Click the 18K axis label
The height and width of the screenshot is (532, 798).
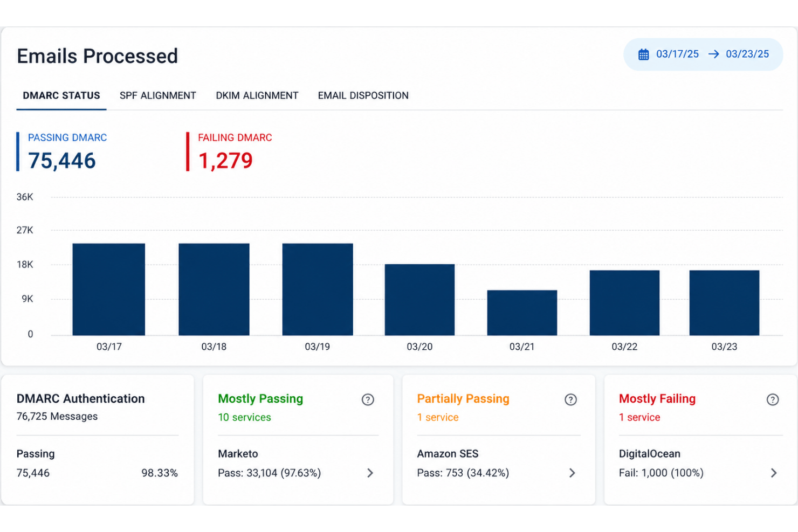(x=25, y=265)
